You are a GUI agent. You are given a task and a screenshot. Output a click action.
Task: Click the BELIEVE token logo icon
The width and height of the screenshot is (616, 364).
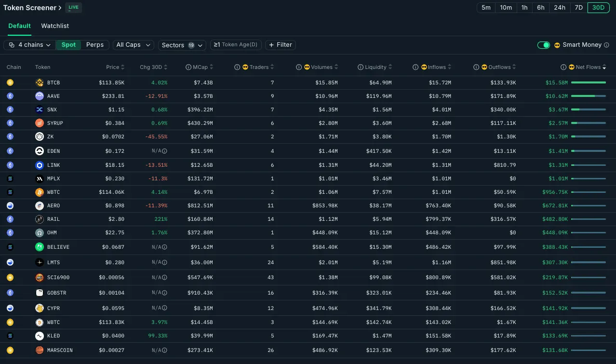40,247
